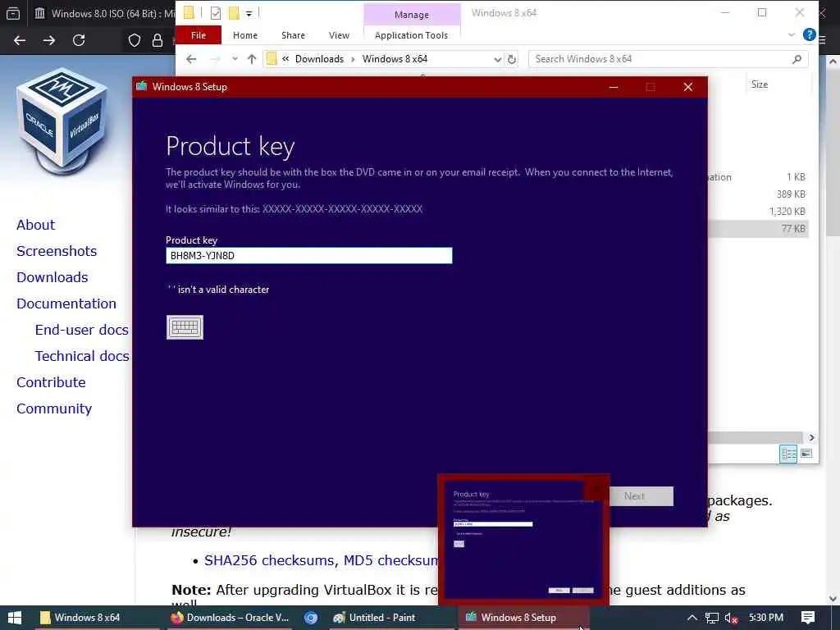
Task: Open Explorer help question mark icon
Action: click(x=809, y=34)
